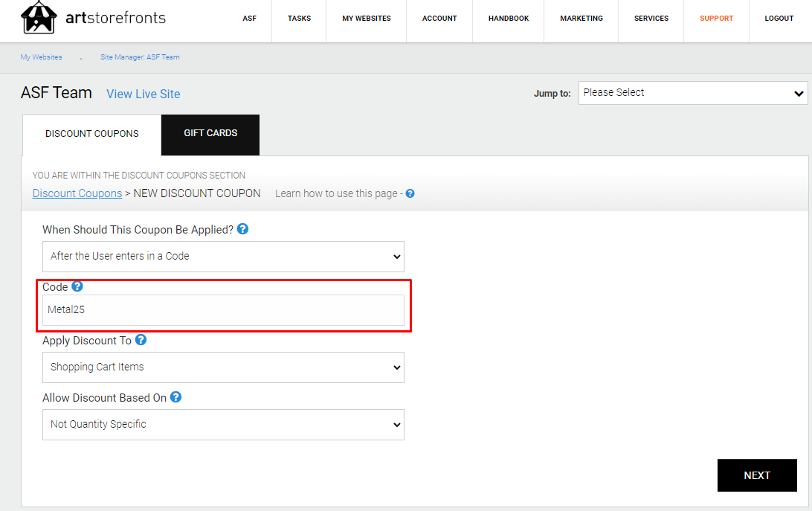Select the Discount Coupons tab
812x511 pixels.
coord(91,135)
